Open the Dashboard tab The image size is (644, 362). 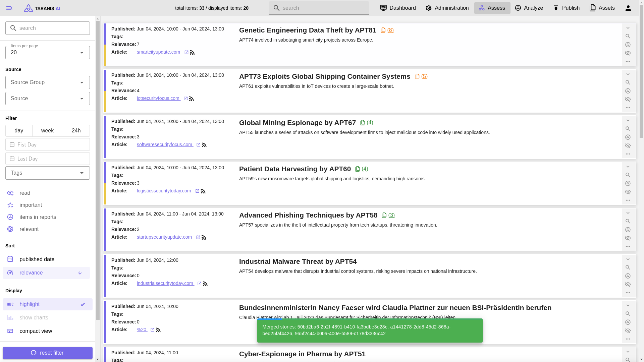tap(398, 8)
